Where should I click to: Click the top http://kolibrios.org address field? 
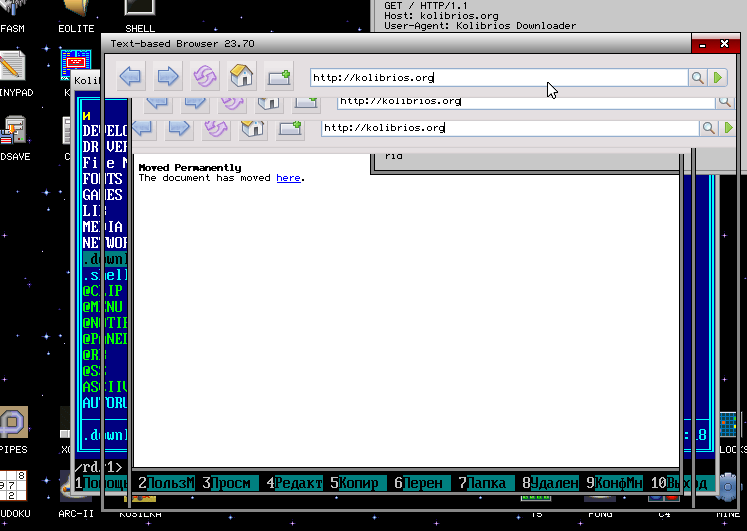[497, 77]
